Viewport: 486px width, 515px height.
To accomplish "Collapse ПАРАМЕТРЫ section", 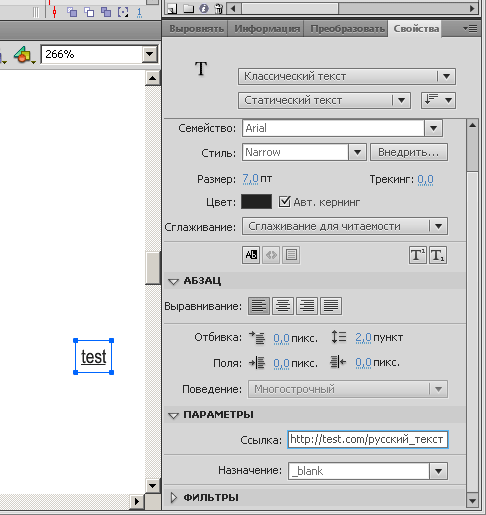I will point(173,415).
